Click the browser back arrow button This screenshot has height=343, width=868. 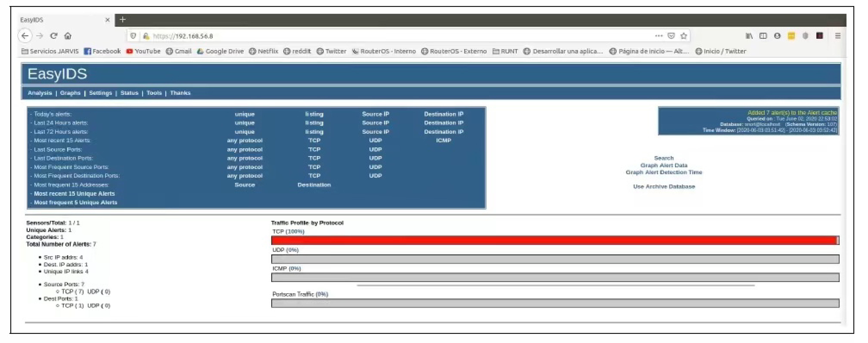[25, 36]
